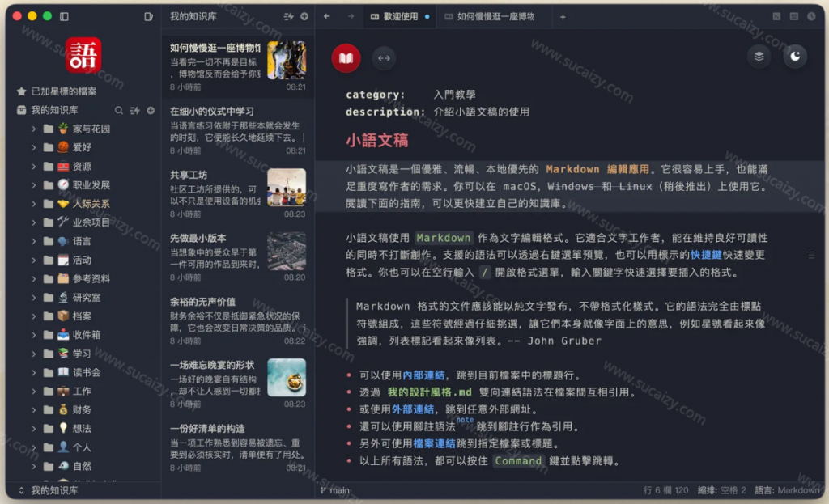Click plus icon in note list header
Viewport: 829px width, 504px height.
click(304, 16)
